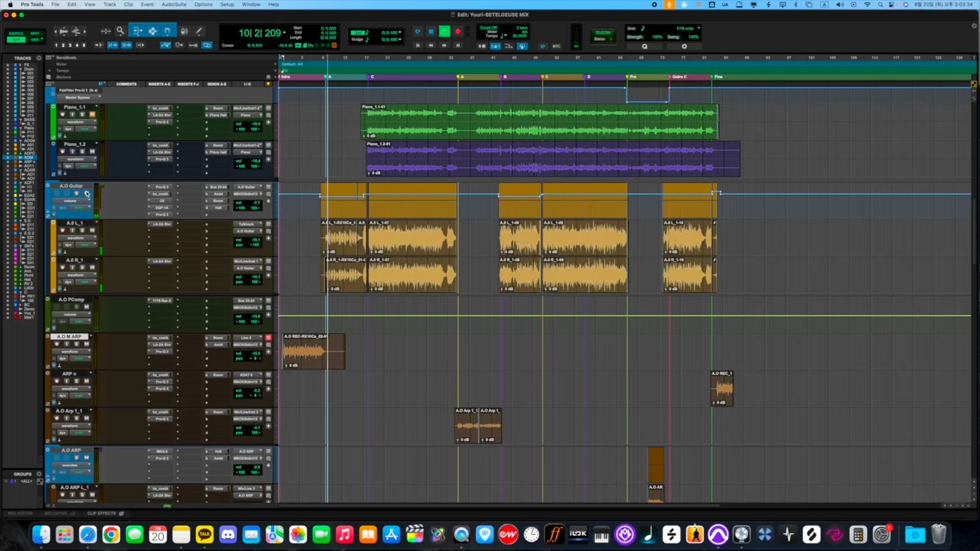Click the Record button in transport
This screenshot has width=980, height=551.
[458, 32]
